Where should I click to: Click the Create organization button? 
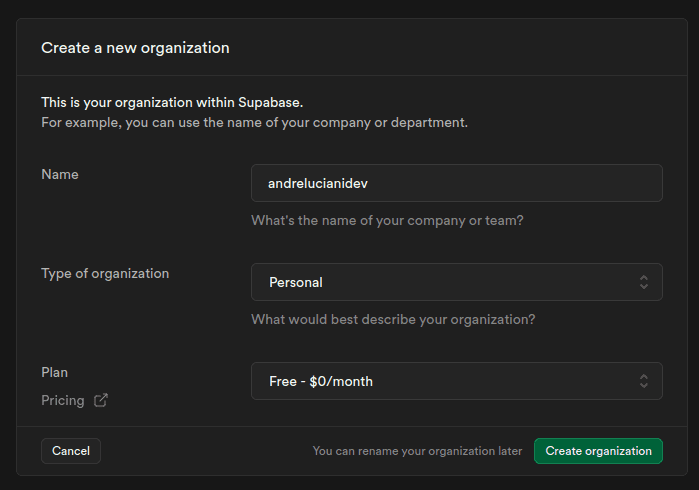[598, 451]
